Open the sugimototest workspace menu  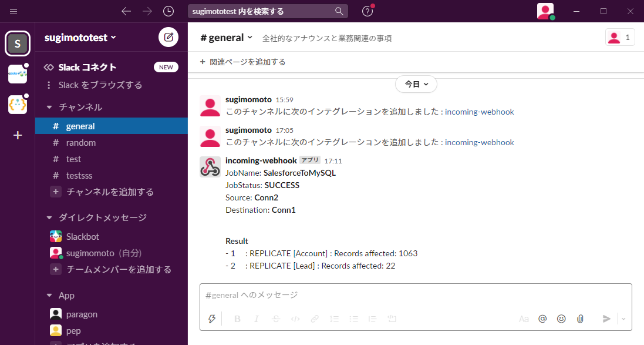[x=75, y=36]
